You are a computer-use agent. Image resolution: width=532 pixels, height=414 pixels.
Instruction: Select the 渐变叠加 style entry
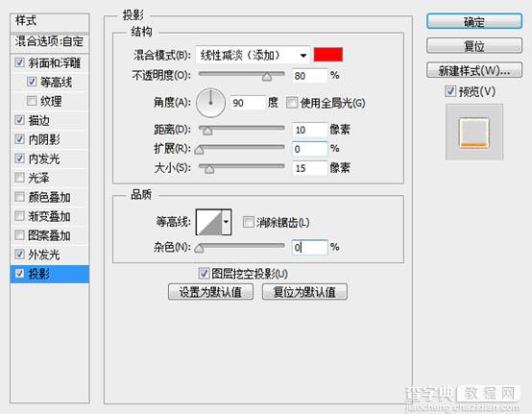coord(49,216)
